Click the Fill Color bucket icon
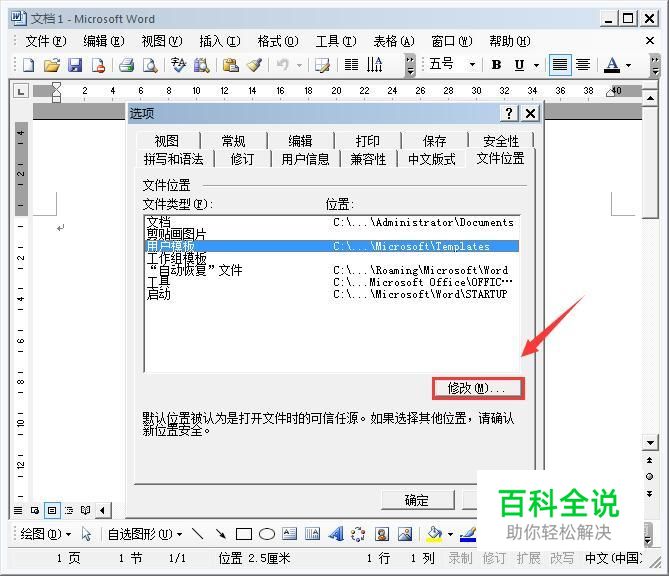Viewport: 669px width, 576px height. 434,534
